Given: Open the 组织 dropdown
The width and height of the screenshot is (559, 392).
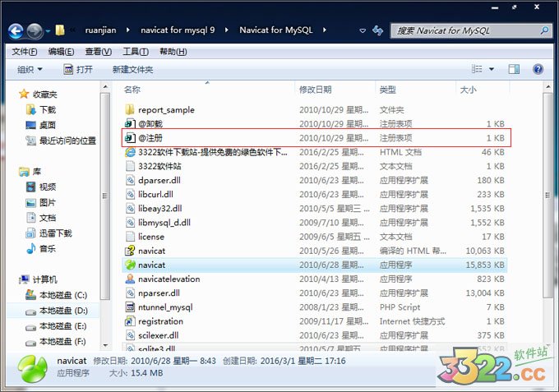Looking at the screenshot, I should tap(30, 69).
